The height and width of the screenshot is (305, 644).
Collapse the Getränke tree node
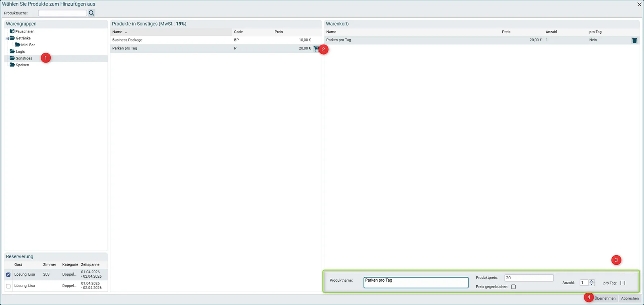[7, 39]
